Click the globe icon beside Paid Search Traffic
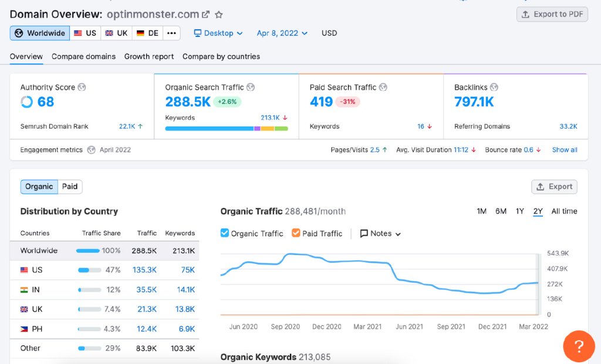 383,87
